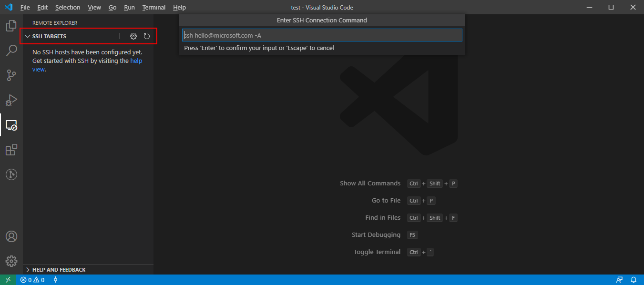Open the GitLens activity bar icon

[11, 175]
